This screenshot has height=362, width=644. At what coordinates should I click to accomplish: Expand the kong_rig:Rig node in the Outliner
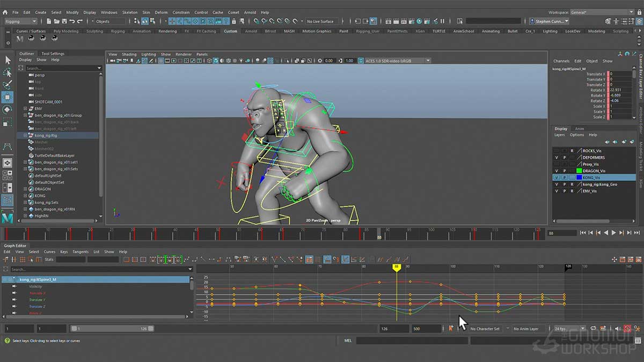pos(19,135)
